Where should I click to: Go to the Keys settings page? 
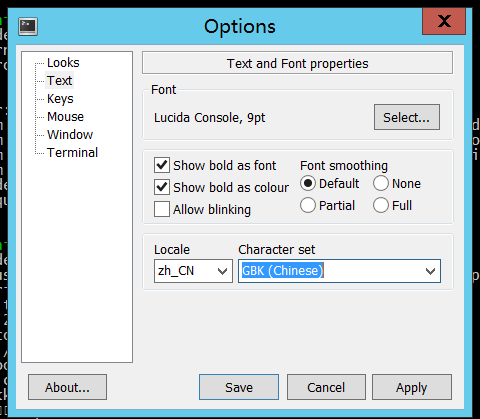click(60, 99)
